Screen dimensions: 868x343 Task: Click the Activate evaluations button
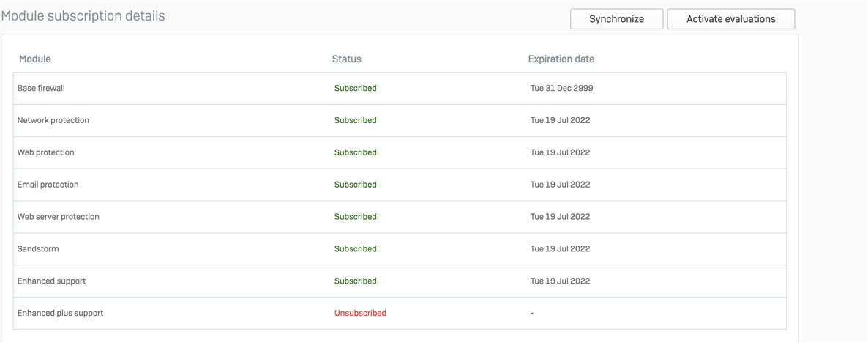pos(730,19)
